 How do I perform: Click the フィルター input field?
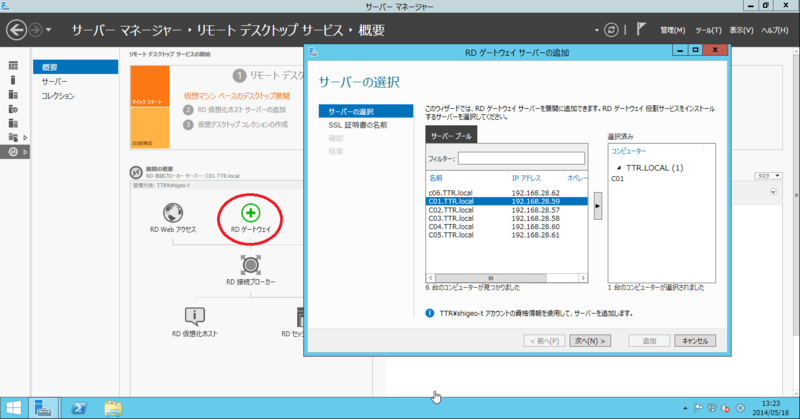(x=521, y=159)
